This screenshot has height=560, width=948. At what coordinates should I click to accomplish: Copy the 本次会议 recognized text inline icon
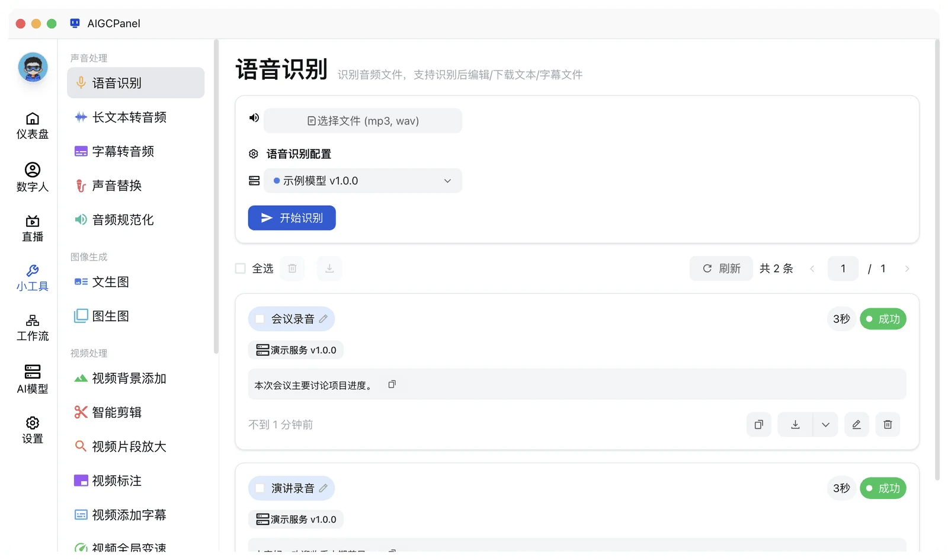click(x=392, y=385)
